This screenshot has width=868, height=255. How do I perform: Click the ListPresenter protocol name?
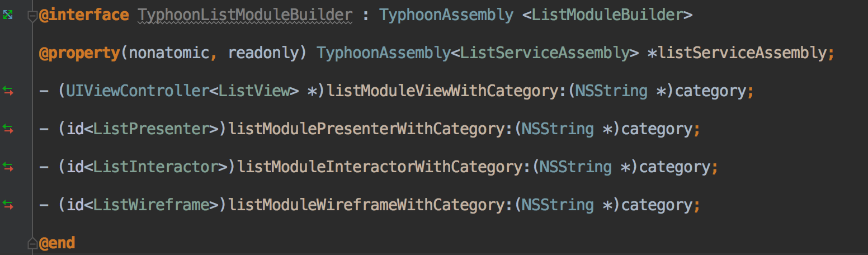tap(151, 129)
